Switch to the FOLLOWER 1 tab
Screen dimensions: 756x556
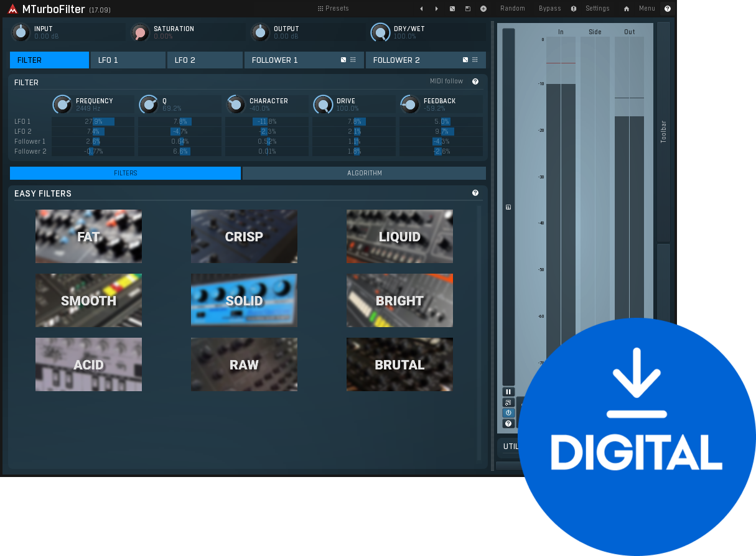(x=304, y=60)
